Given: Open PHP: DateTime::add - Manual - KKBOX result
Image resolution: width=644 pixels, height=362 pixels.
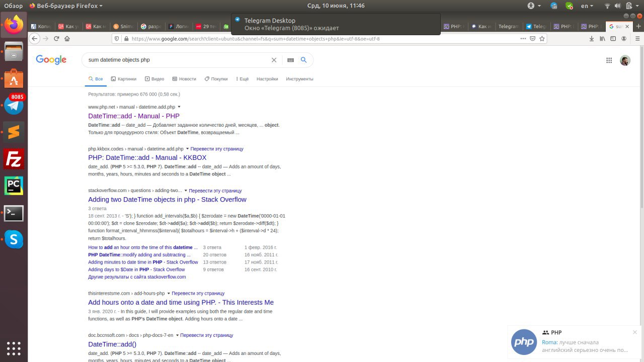Looking at the screenshot, I should 147,158.
